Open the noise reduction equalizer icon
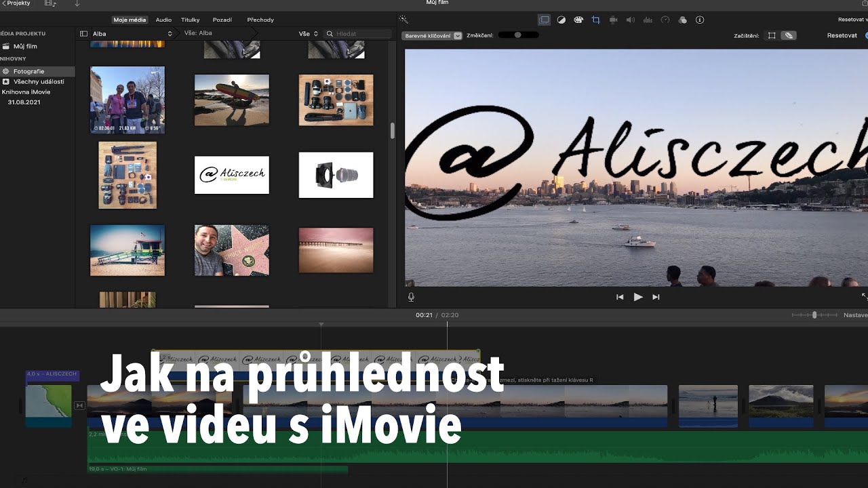The width and height of the screenshot is (868, 488). point(648,20)
